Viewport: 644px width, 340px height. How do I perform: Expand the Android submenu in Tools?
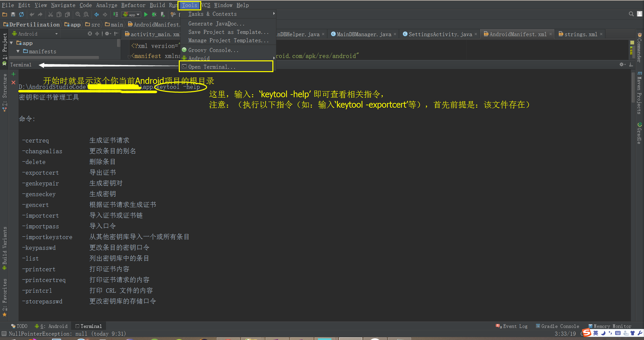228,58
